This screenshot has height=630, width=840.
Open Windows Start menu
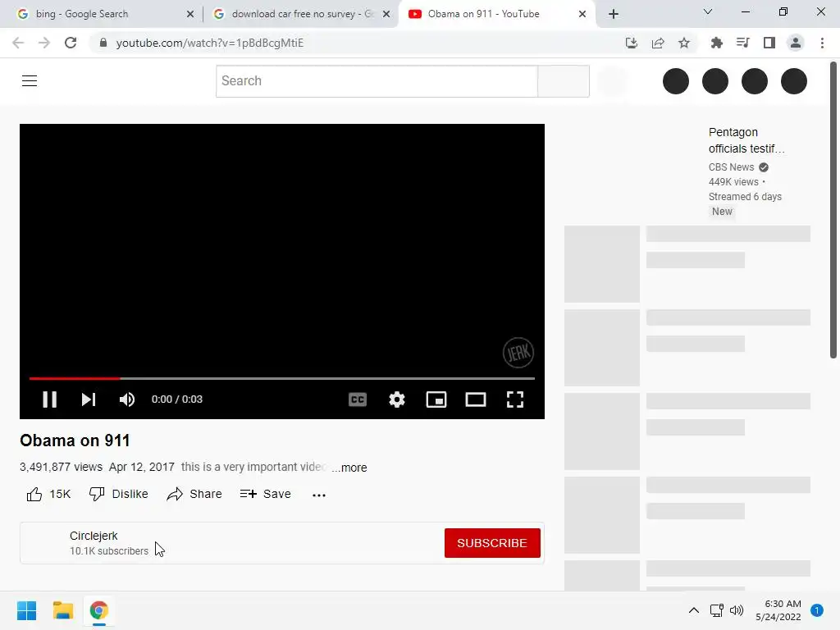coord(27,610)
